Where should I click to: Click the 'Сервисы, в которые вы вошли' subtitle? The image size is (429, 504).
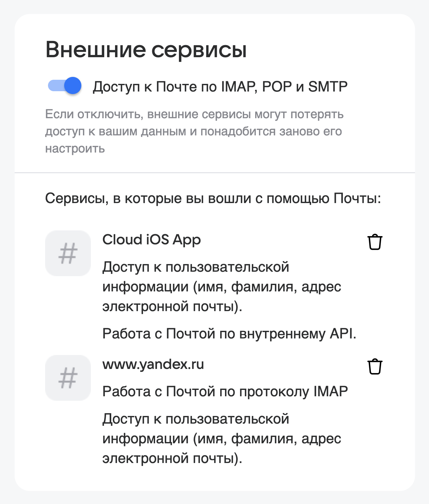tap(213, 199)
